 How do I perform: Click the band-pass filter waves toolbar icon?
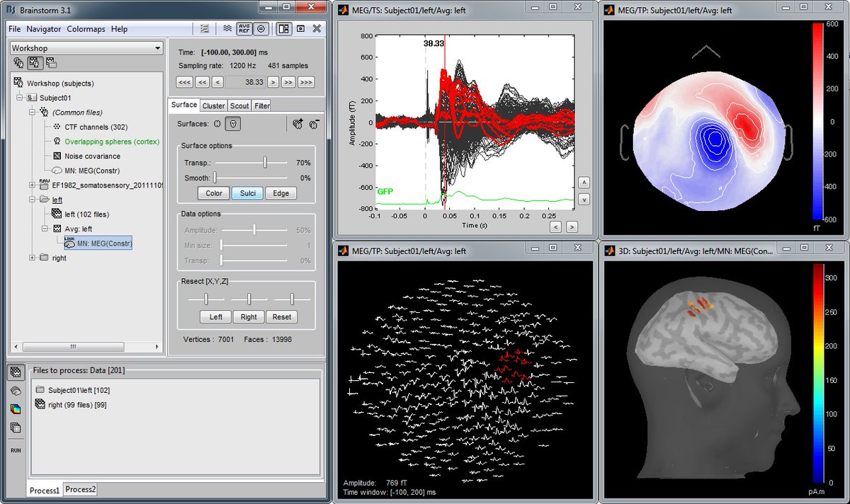tap(227, 29)
